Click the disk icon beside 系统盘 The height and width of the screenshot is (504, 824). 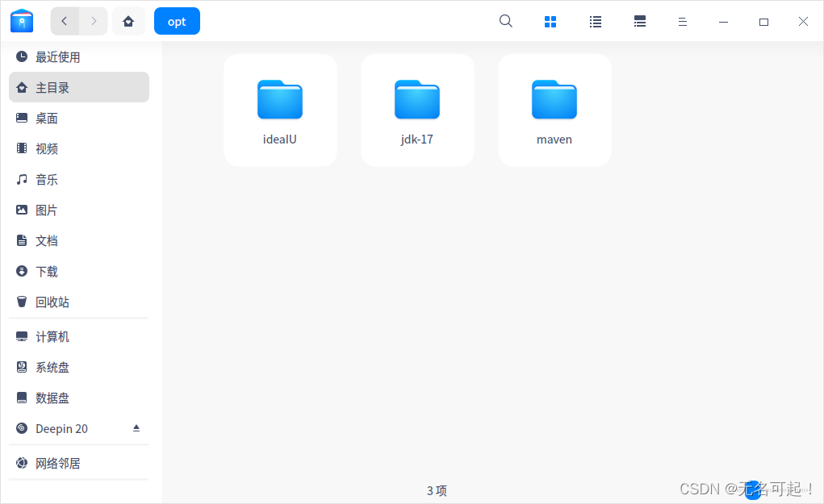(22, 366)
